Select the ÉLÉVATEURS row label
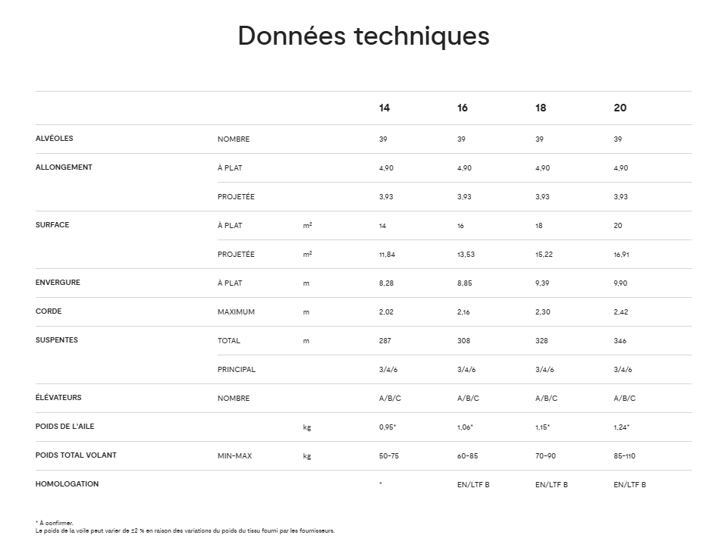Image resolution: width=728 pixels, height=560 pixels. point(58,398)
